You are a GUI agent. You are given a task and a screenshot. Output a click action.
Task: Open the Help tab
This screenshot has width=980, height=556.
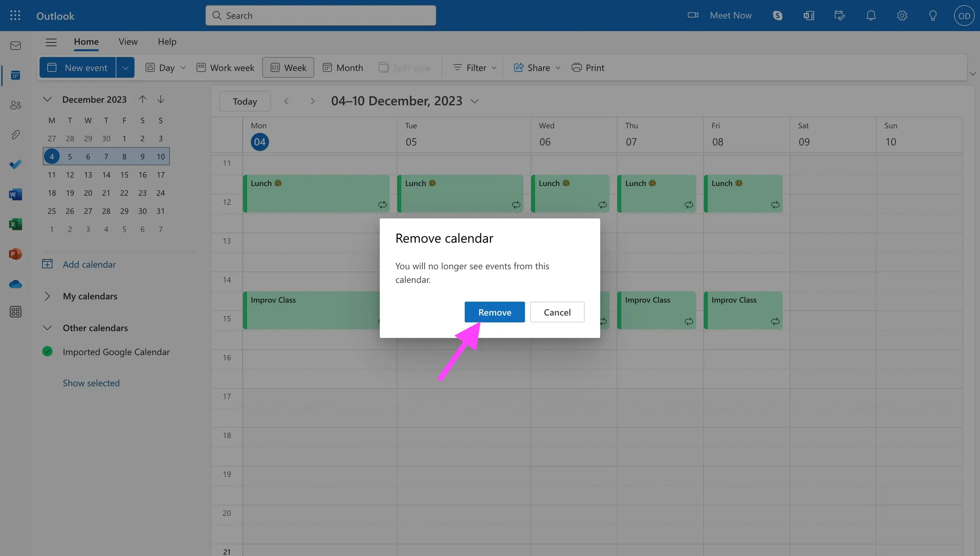click(167, 41)
